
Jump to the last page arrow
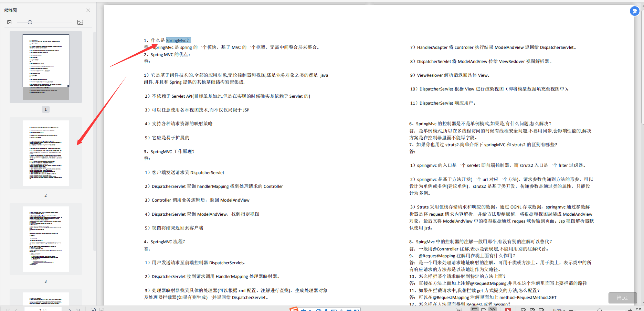pos(78,310)
